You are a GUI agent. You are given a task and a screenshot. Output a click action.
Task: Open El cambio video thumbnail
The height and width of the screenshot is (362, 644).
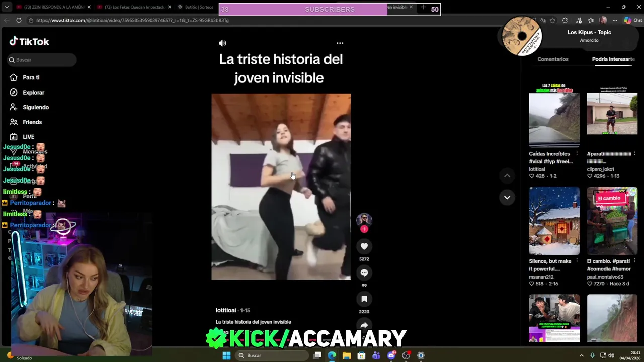[612, 221]
